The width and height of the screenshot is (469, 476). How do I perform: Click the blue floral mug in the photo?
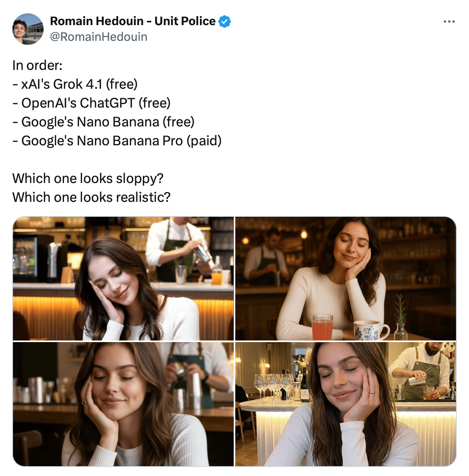(368, 330)
